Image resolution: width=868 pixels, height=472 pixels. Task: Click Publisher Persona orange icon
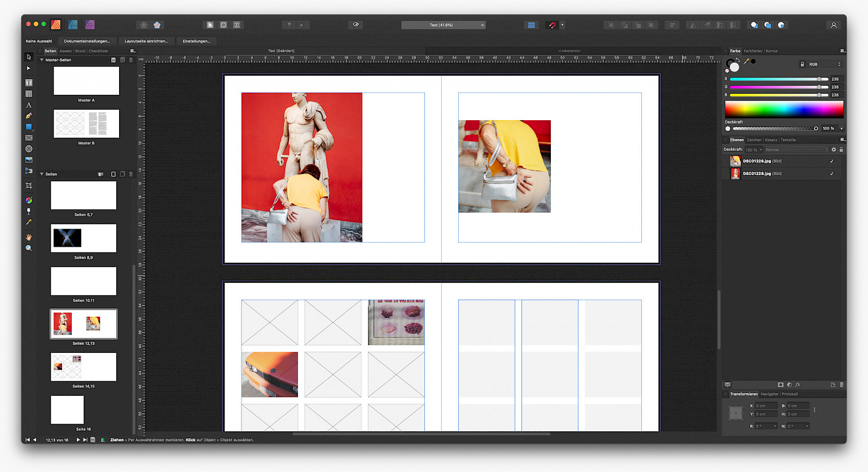pos(56,25)
